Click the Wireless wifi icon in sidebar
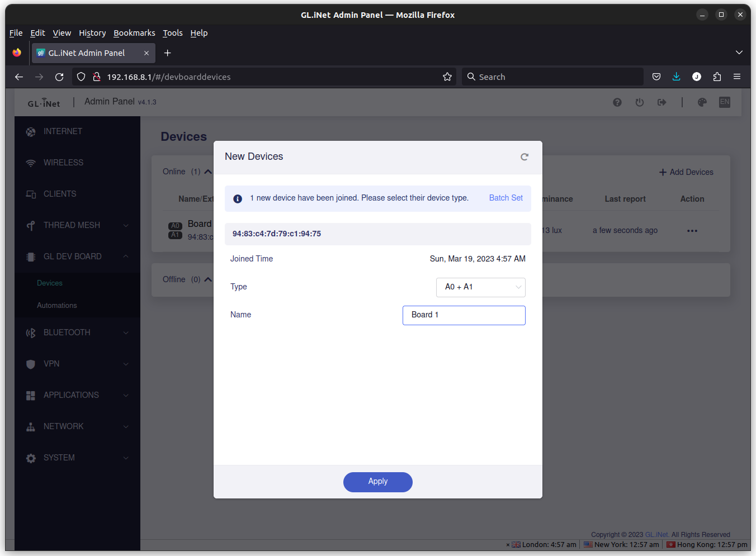This screenshot has height=556, width=756. [x=31, y=163]
